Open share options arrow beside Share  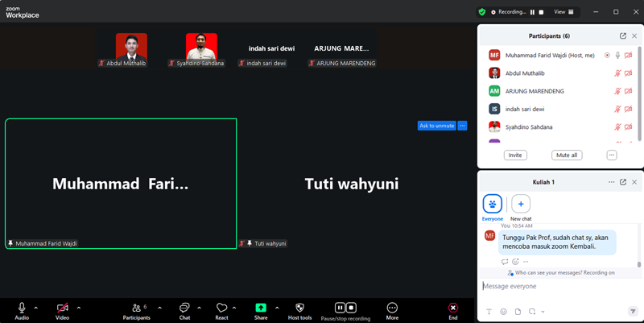coord(277,308)
